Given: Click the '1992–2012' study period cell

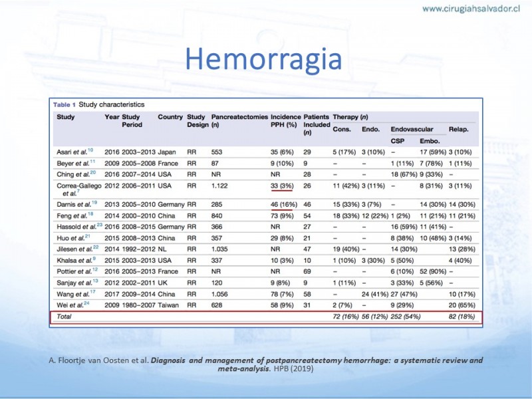Looking at the screenshot, I should click(138, 249).
